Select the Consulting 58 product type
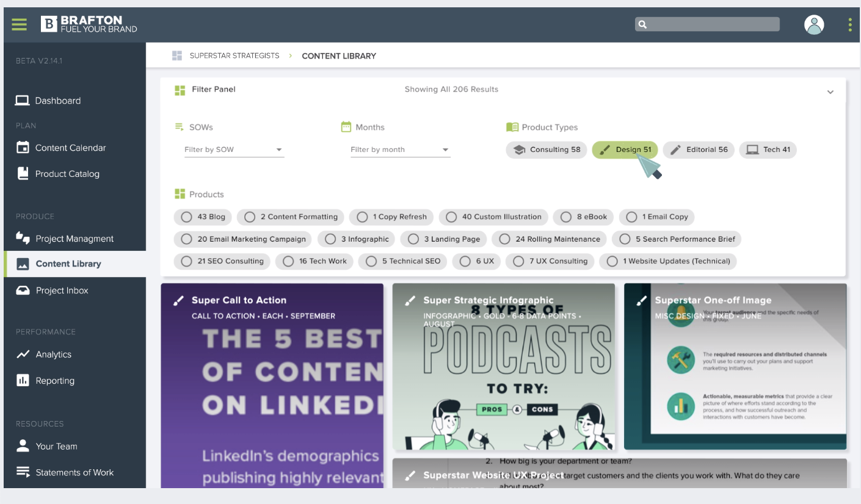The width and height of the screenshot is (861, 504). coord(546,149)
